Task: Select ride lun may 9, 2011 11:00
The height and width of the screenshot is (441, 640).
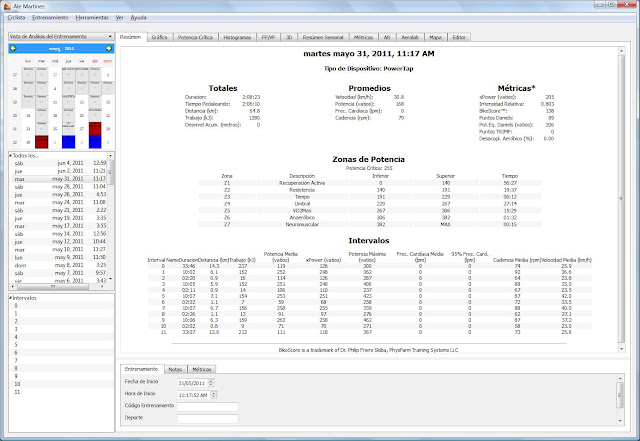Action: (60, 257)
